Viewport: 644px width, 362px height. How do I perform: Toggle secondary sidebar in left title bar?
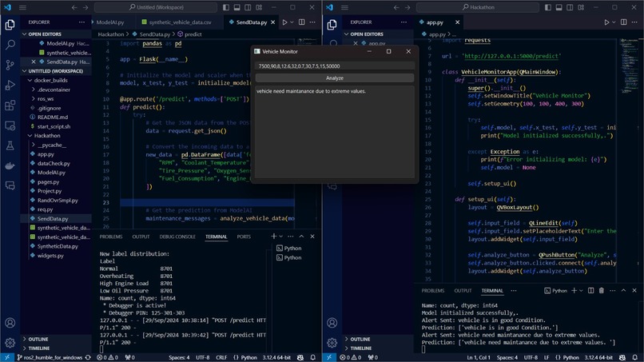(x=248, y=7)
